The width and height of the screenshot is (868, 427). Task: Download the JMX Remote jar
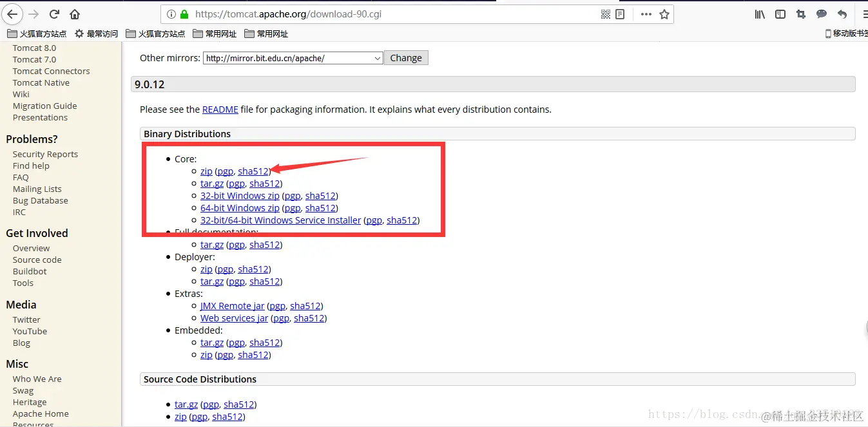coord(233,306)
